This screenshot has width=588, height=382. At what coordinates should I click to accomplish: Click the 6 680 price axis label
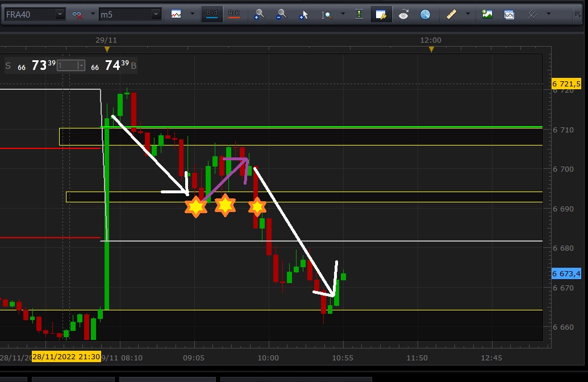click(x=563, y=248)
